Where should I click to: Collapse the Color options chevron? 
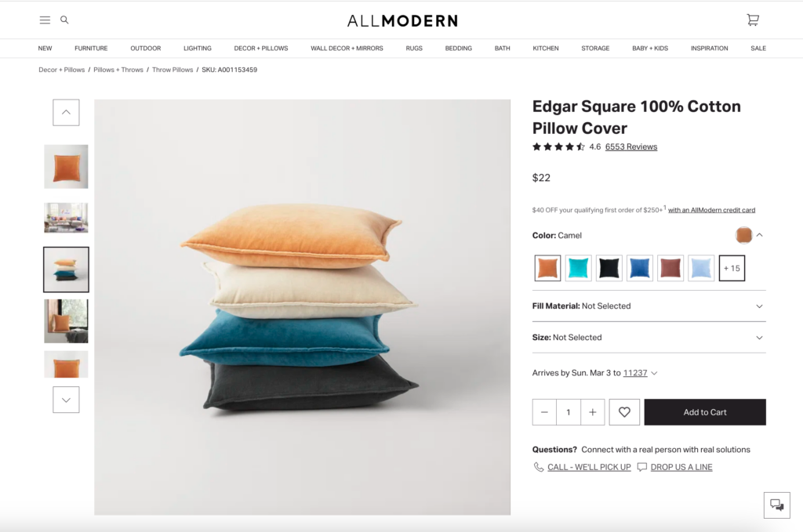pos(759,235)
